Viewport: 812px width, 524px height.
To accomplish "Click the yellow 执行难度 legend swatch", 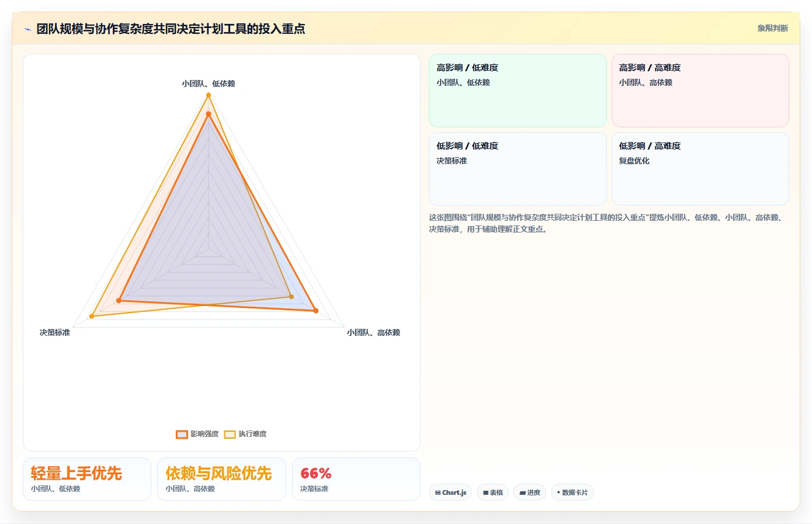I will 230,434.
